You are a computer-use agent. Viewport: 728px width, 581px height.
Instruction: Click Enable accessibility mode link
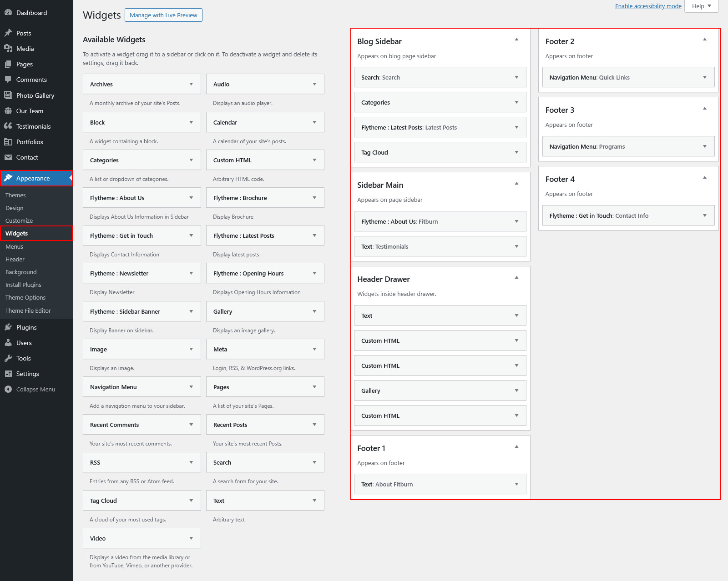(x=648, y=6)
